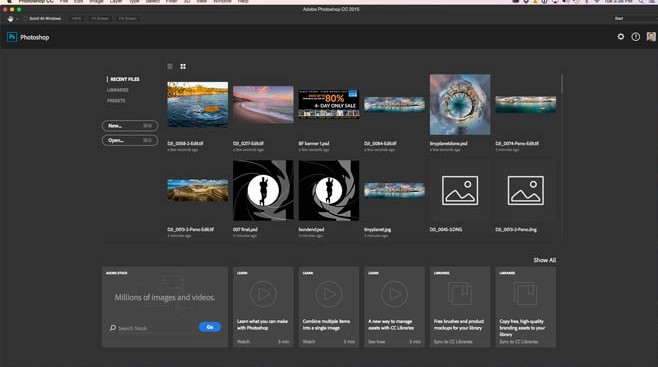Image resolution: width=658 pixels, height=367 pixels.
Task: Click the DJI_0084-Edit.tif file name
Action: 380,143
